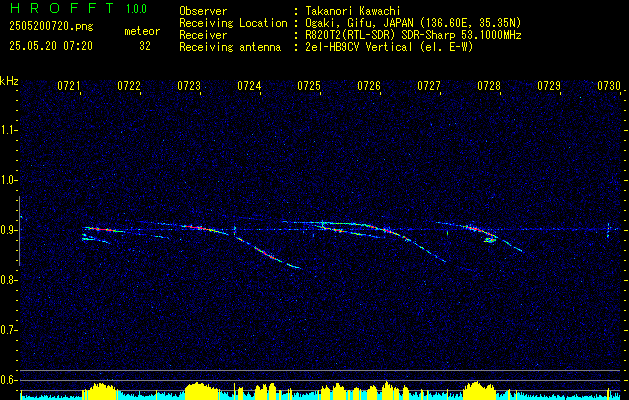Click the meteor count value 32
The image size is (629, 400).
(x=145, y=46)
